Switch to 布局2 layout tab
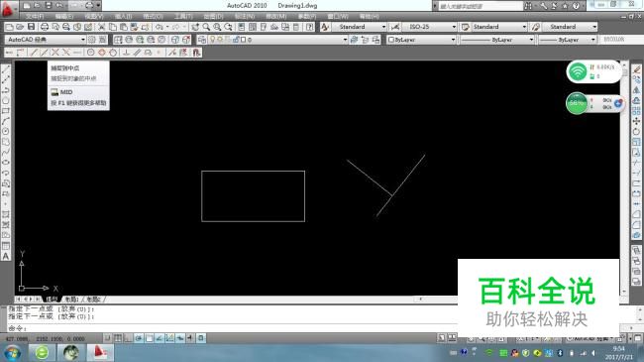644x362 pixels. (x=93, y=300)
